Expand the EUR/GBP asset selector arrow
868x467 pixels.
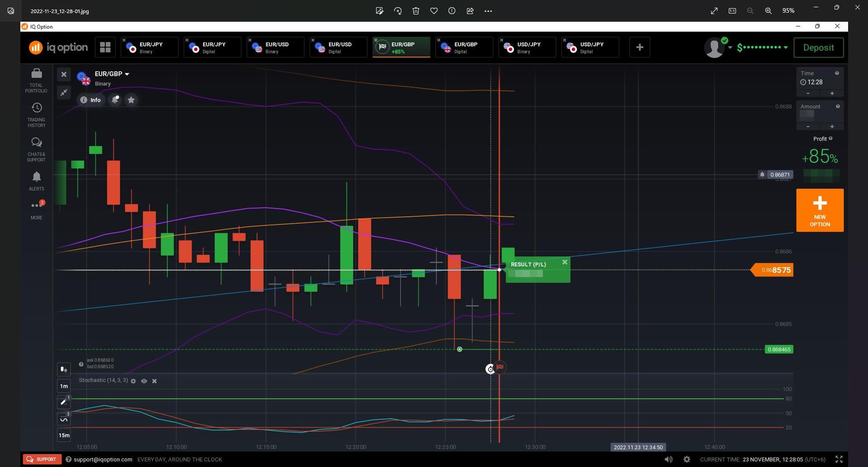pyautogui.click(x=127, y=74)
